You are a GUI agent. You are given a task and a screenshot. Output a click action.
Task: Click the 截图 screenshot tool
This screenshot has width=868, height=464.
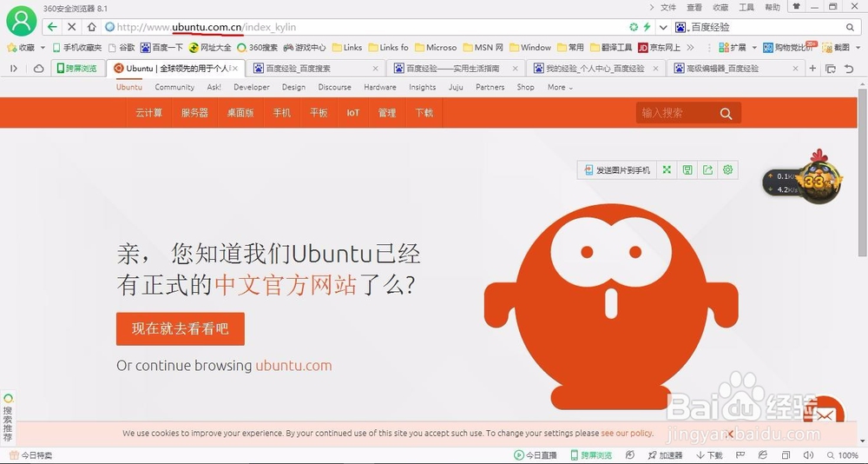click(836, 48)
